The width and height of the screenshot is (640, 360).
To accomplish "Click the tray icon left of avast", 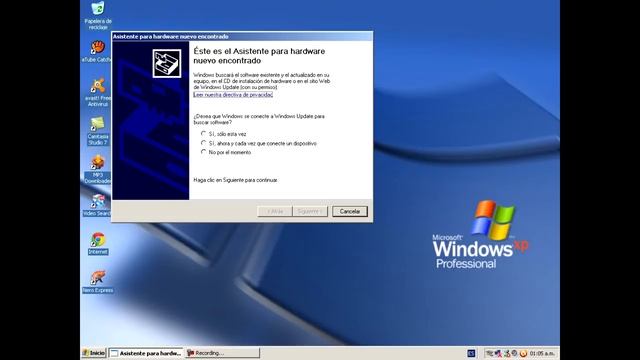I will (515, 353).
